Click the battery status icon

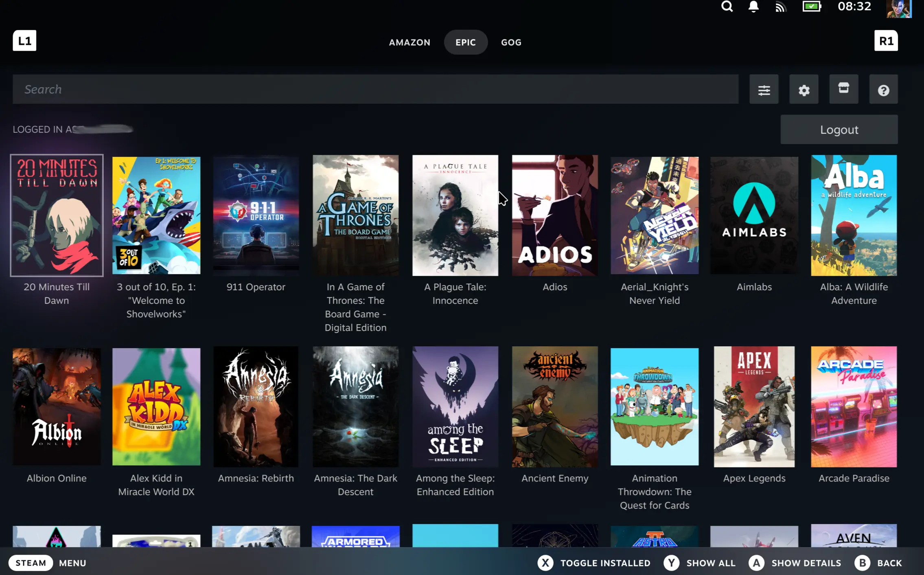[812, 7]
